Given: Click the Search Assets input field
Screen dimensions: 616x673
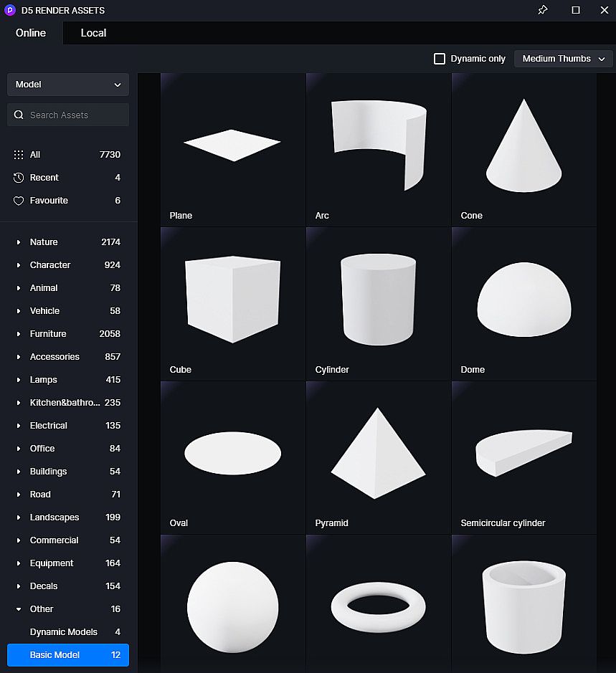Looking at the screenshot, I should [x=75, y=115].
